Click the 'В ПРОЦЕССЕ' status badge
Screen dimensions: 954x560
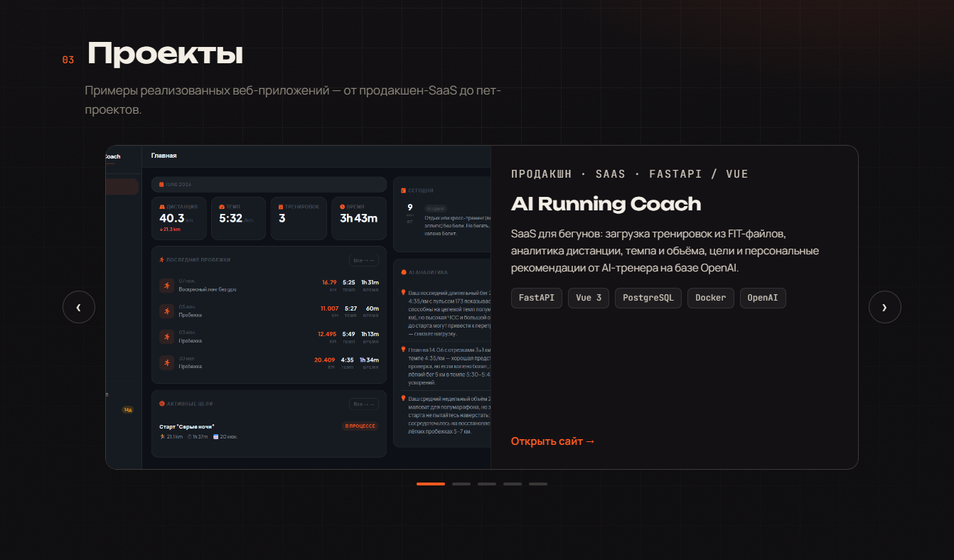coord(360,426)
